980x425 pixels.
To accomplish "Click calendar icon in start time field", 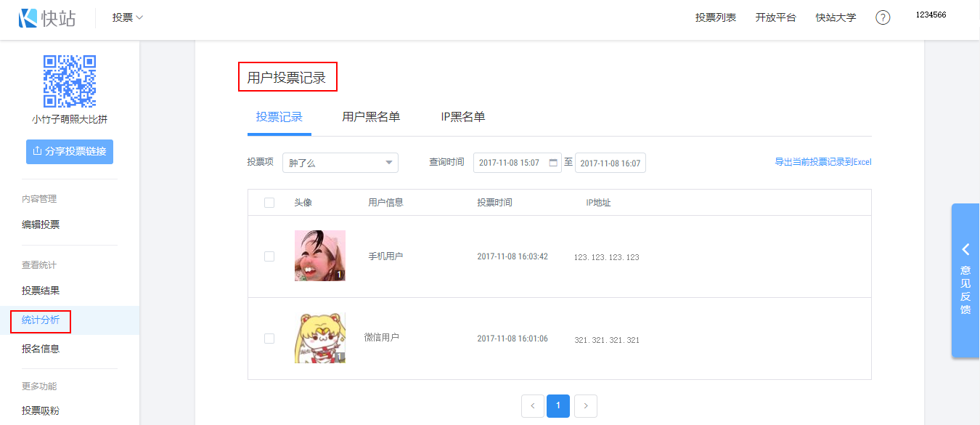I will point(554,163).
